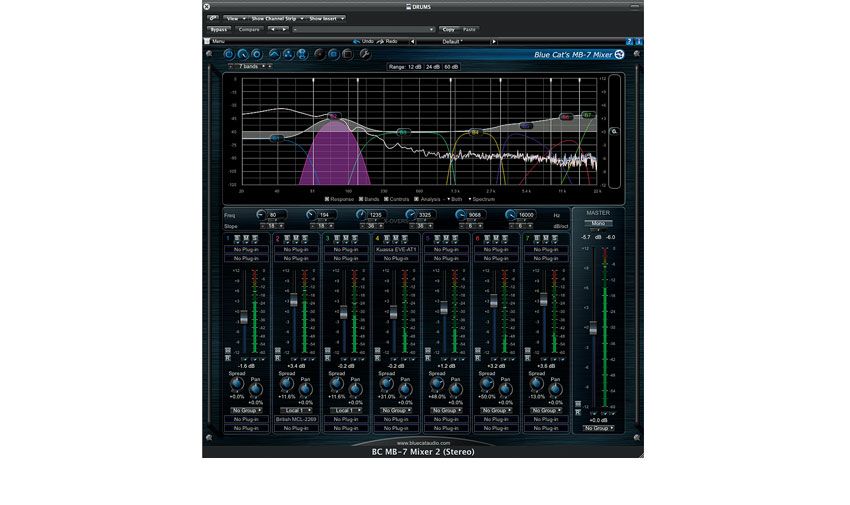This screenshot has height=505, width=850.
Task: Open the Show Channel Strip dropdown
Action: 276,18
